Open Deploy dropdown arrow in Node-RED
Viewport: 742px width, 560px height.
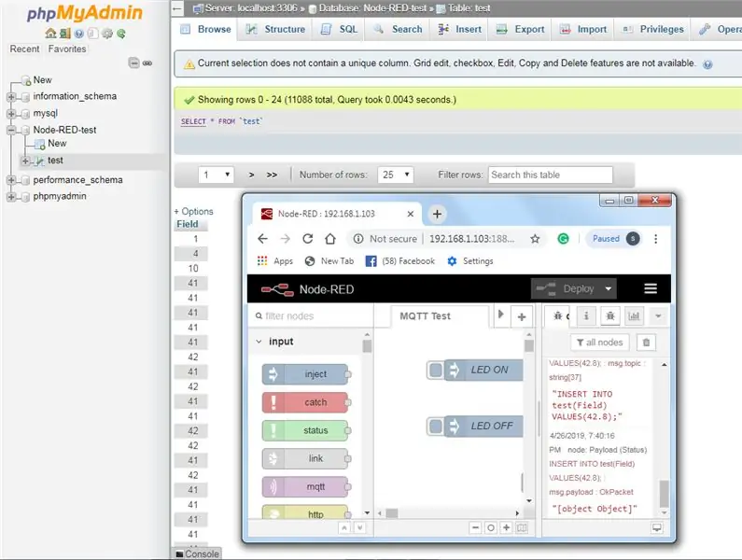click(609, 288)
